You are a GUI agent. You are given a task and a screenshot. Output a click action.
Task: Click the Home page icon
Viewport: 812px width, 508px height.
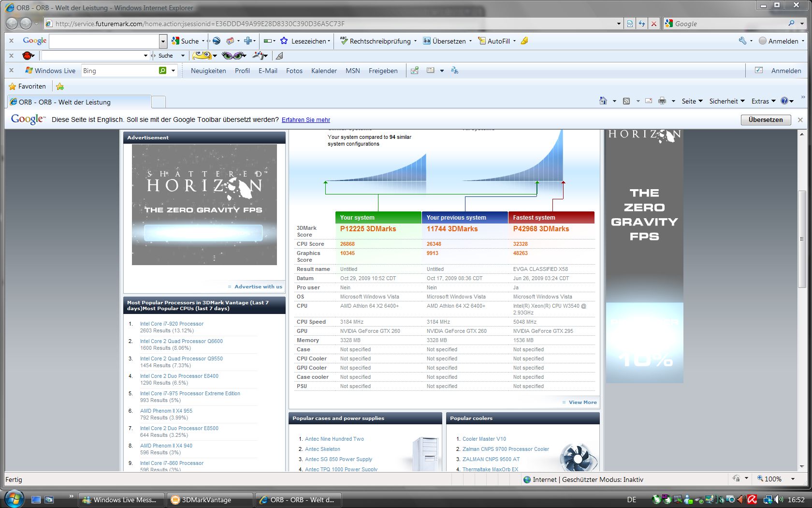pos(603,101)
